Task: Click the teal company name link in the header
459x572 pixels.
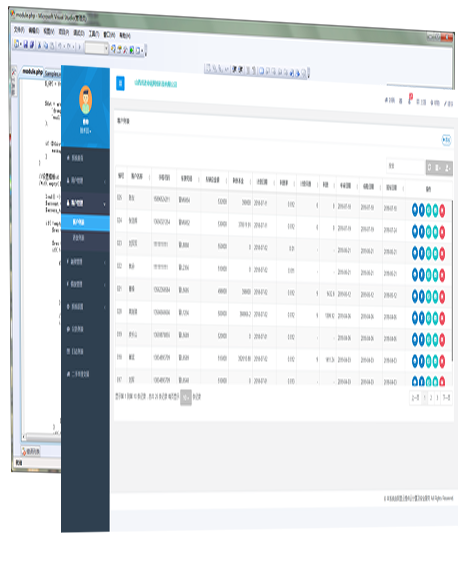Action: point(156,84)
